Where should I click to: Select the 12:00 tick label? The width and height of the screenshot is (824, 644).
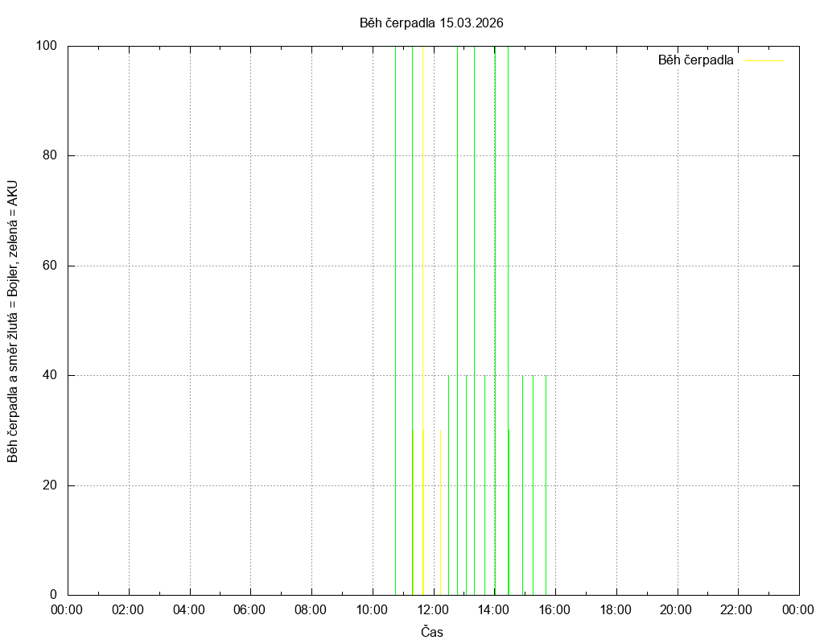click(433, 609)
